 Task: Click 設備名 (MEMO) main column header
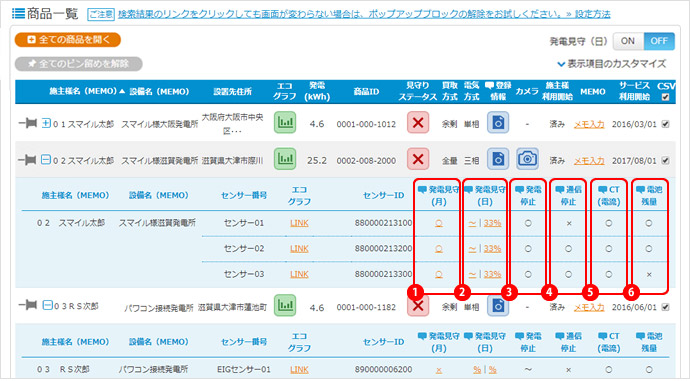(x=159, y=91)
